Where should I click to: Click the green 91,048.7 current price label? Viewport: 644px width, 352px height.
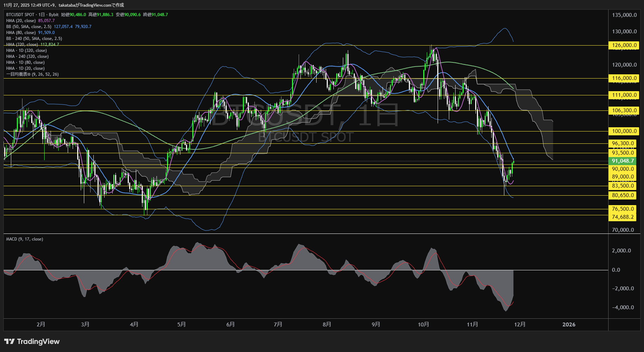point(623,161)
